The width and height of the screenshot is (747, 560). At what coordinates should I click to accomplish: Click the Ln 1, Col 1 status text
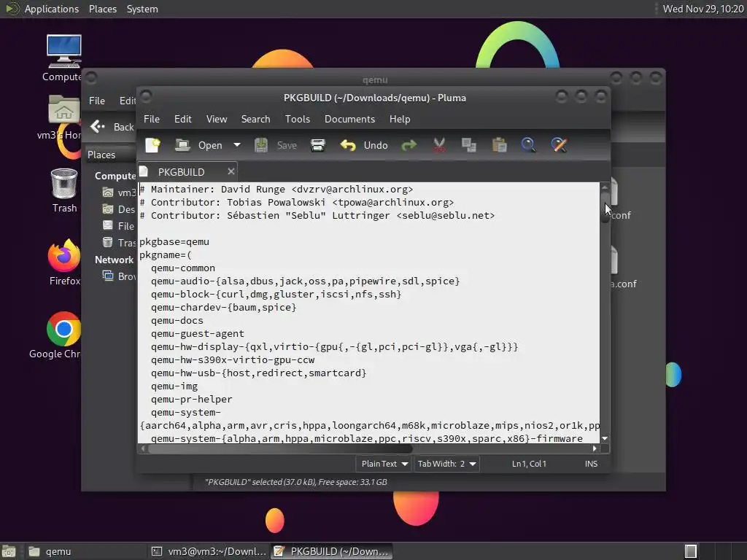(x=529, y=464)
